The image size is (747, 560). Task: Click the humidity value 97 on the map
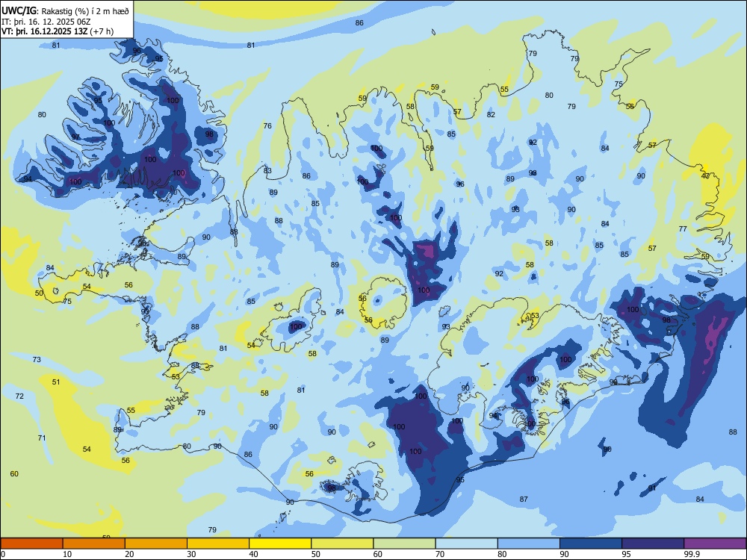click(x=75, y=137)
